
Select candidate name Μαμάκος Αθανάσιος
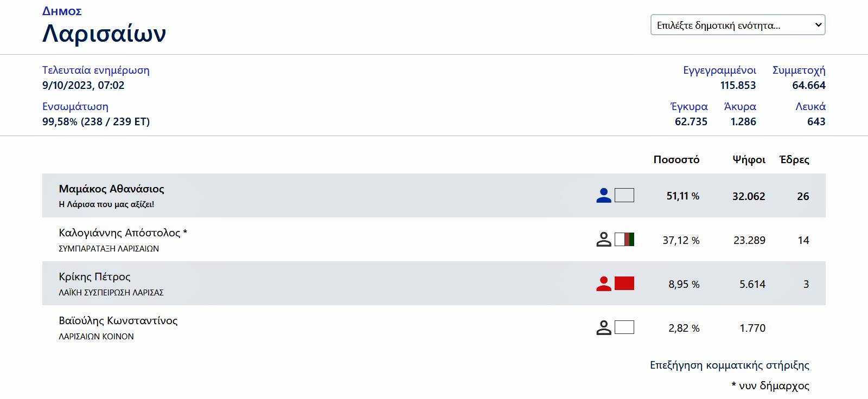click(x=111, y=189)
